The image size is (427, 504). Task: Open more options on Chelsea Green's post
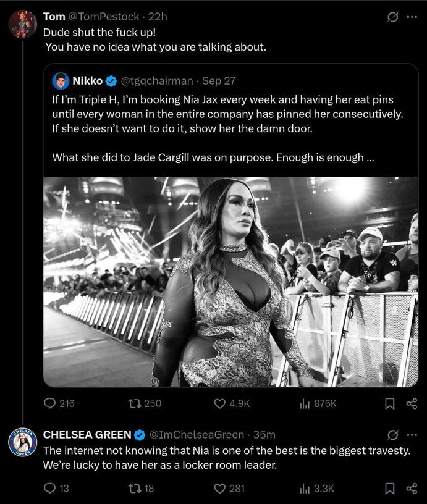(x=412, y=435)
